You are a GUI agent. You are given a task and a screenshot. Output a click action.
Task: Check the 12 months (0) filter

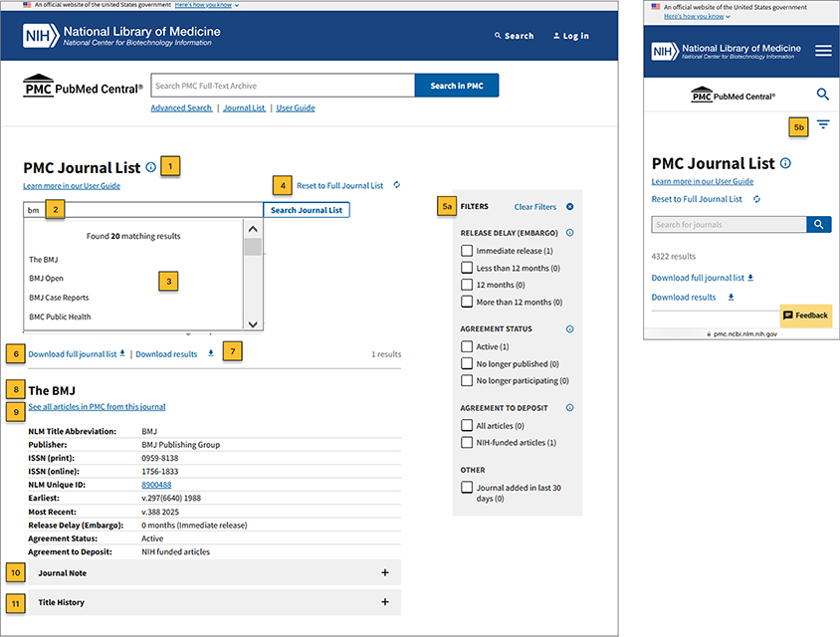pyautogui.click(x=467, y=285)
